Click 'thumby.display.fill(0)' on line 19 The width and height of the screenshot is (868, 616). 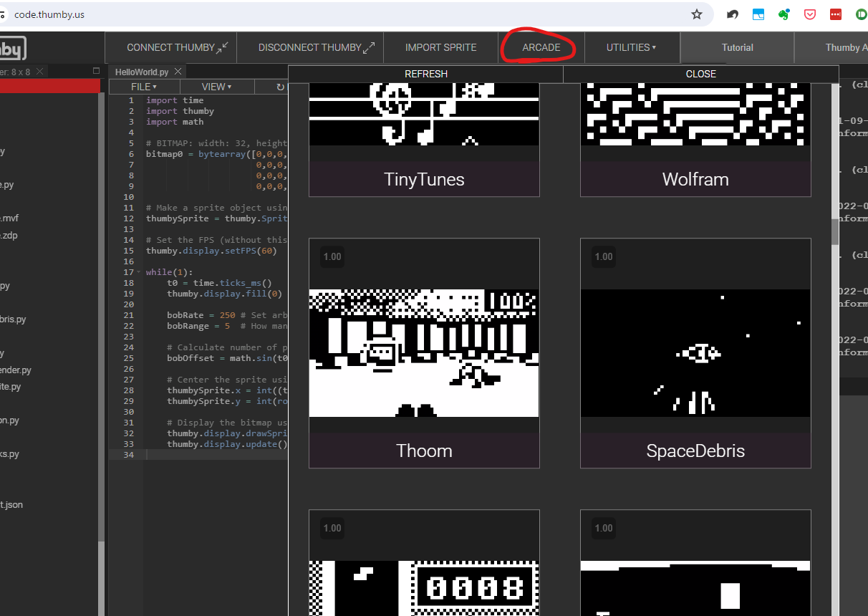(x=225, y=294)
